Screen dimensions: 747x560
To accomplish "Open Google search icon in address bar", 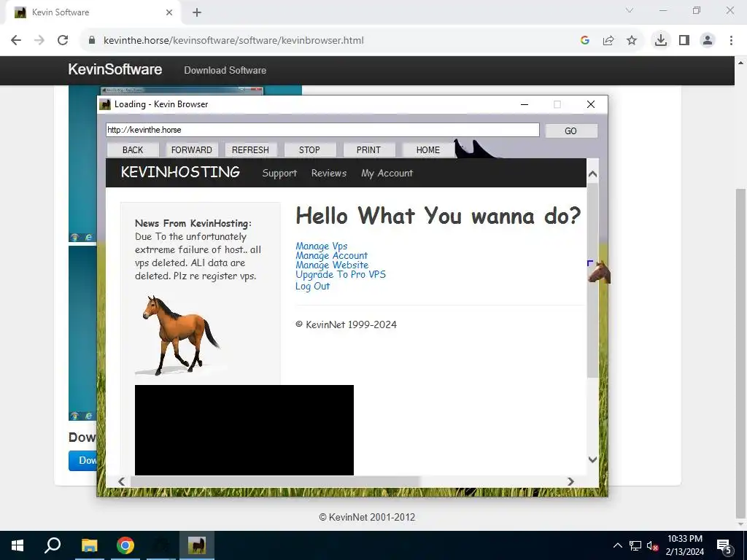I will click(585, 41).
